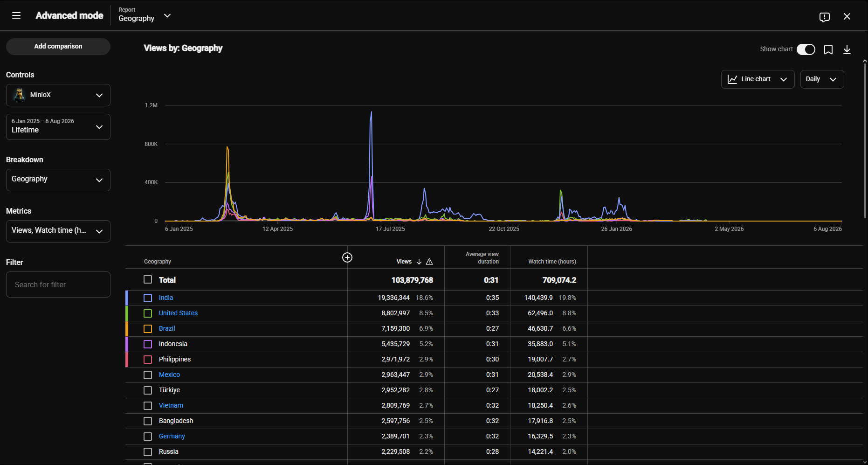This screenshot has width=868, height=465.
Task: Open the Line chart type dropdown
Action: pos(758,79)
